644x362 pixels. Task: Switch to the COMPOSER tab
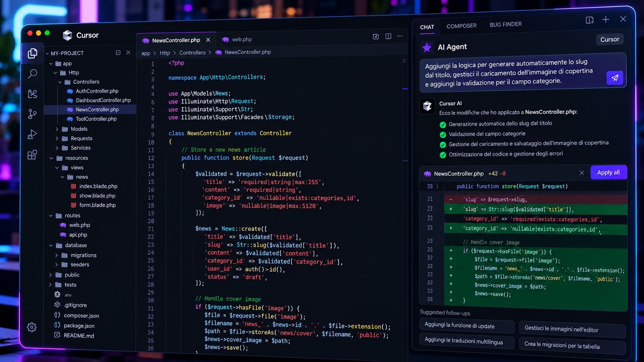[461, 26]
